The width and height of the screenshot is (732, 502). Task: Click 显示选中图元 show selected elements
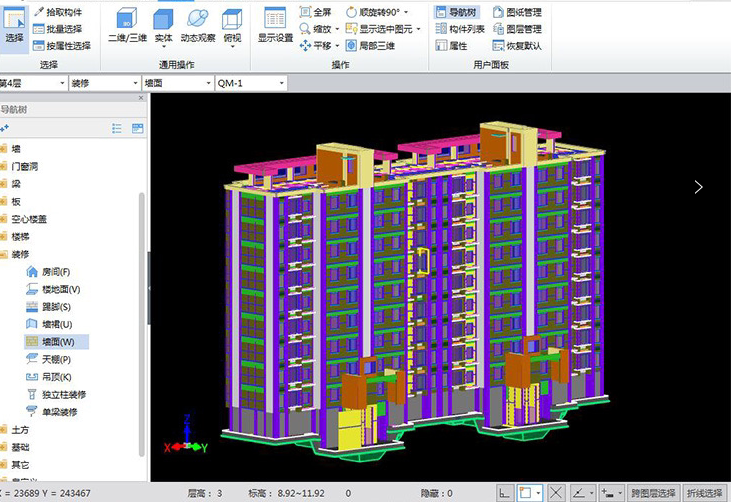click(x=379, y=29)
